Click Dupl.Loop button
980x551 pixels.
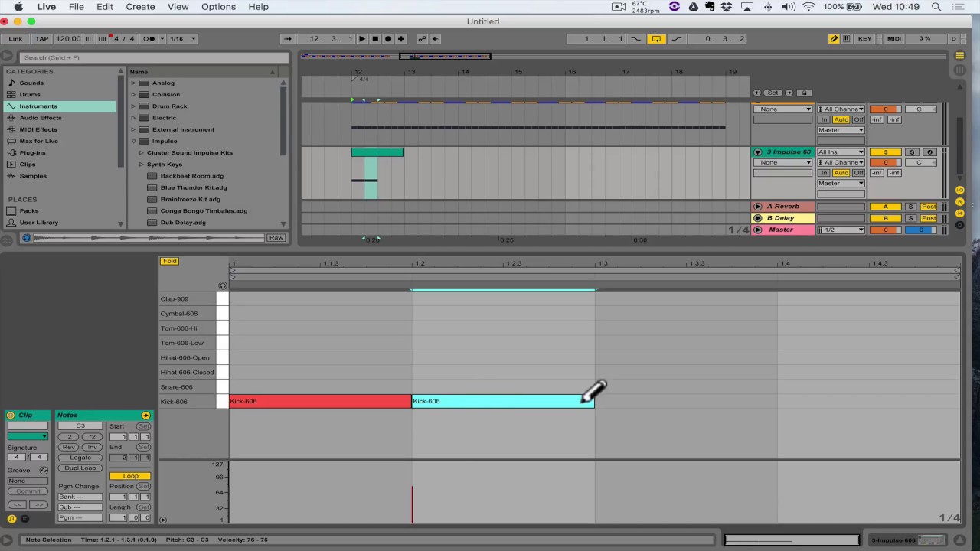(80, 468)
